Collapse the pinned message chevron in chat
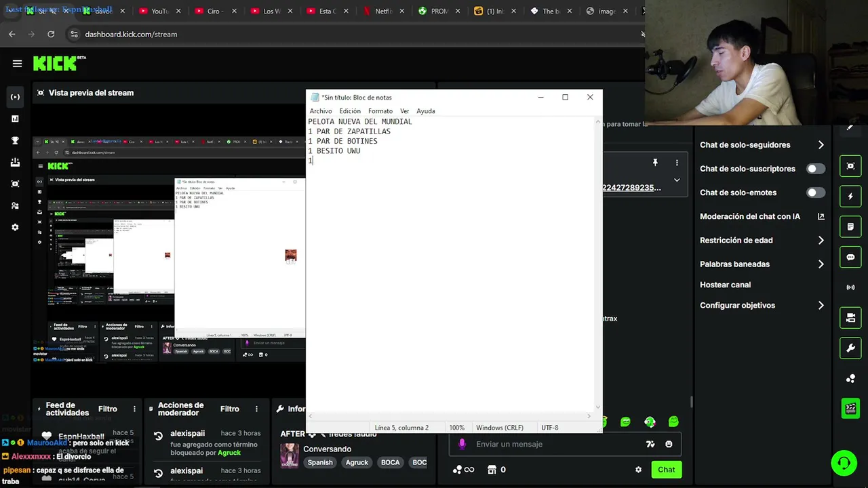This screenshot has width=868, height=488. pos(677,180)
